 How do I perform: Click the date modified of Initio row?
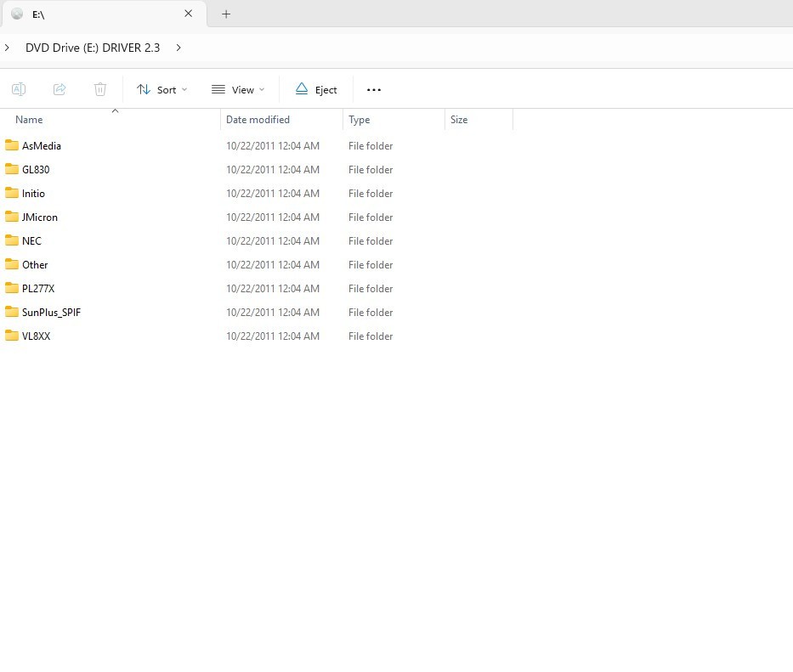(x=273, y=193)
